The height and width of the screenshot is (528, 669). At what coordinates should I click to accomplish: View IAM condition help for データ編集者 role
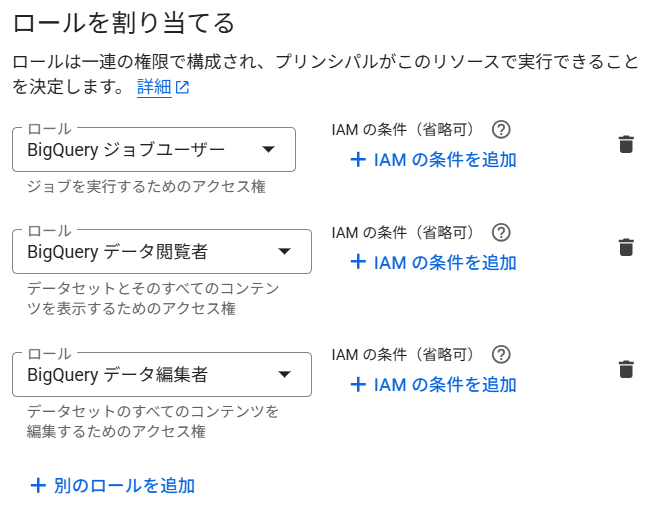502,354
